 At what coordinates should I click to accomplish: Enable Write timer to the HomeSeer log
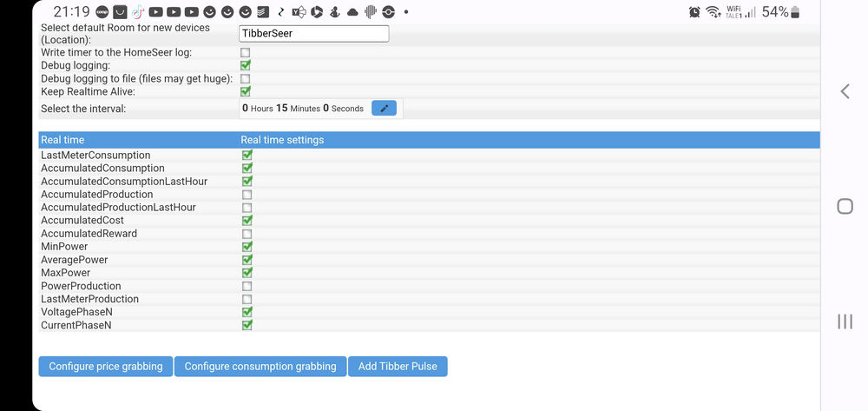coord(246,53)
